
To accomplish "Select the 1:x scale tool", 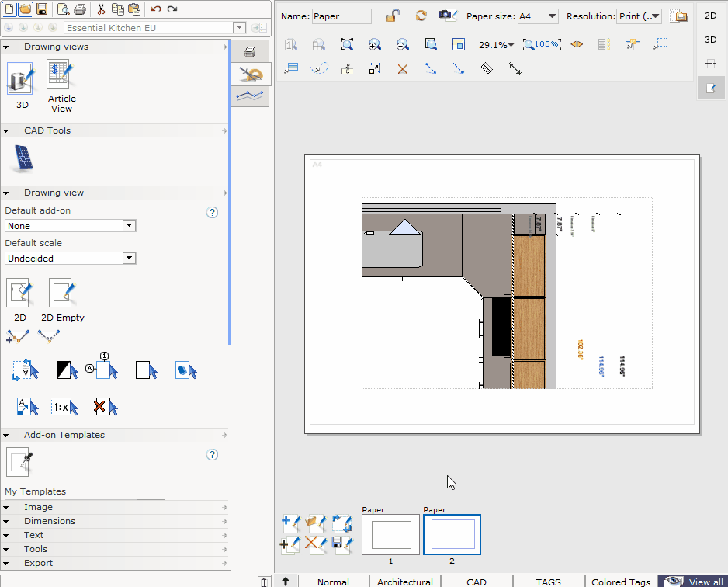I will (64, 408).
